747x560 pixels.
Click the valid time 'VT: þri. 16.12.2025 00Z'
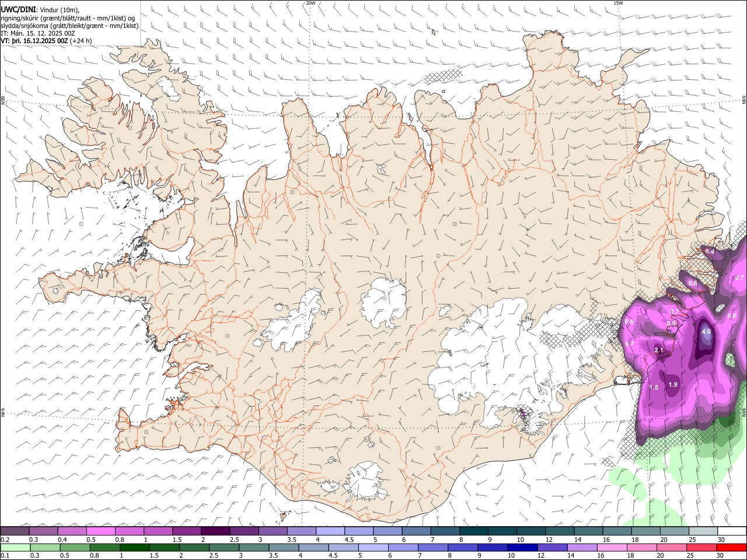click(x=34, y=41)
